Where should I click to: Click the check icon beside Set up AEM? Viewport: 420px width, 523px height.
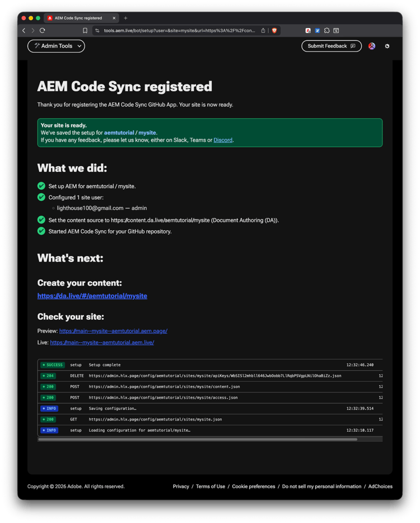point(41,186)
